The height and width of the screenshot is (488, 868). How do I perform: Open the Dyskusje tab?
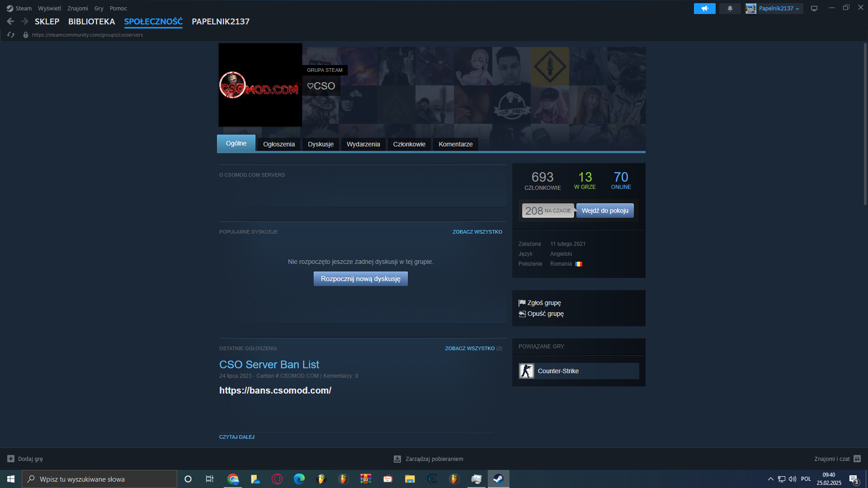321,144
